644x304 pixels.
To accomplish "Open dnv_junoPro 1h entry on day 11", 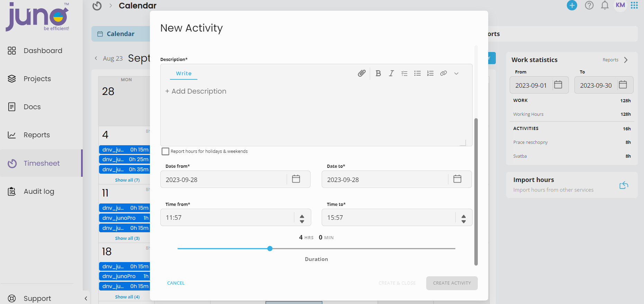I will (125, 218).
